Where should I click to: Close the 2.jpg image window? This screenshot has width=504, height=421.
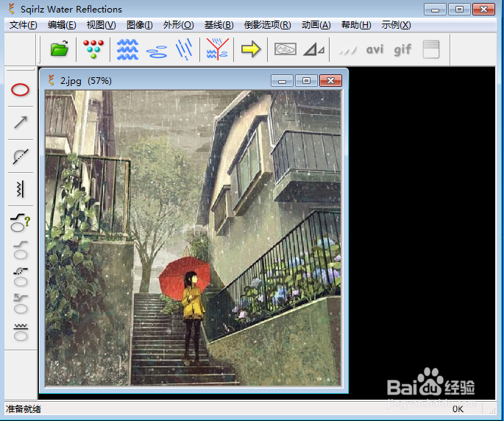pos(331,81)
